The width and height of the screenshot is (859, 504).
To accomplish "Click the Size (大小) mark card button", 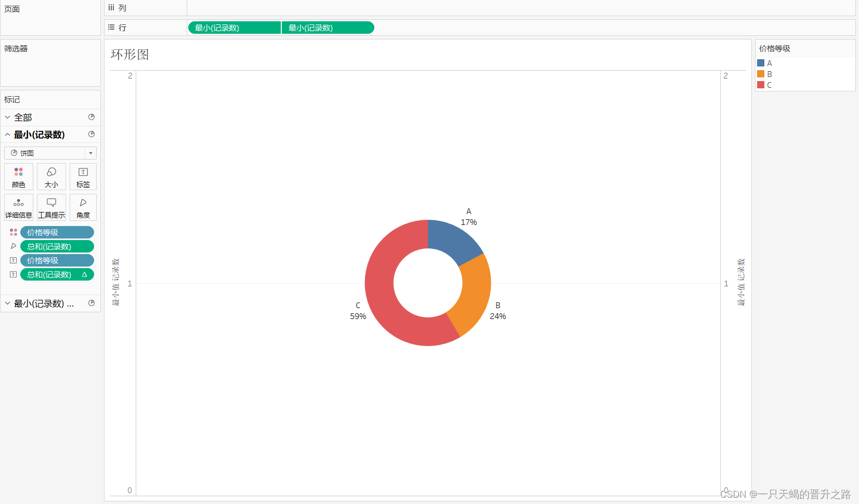I will click(x=51, y=177).
